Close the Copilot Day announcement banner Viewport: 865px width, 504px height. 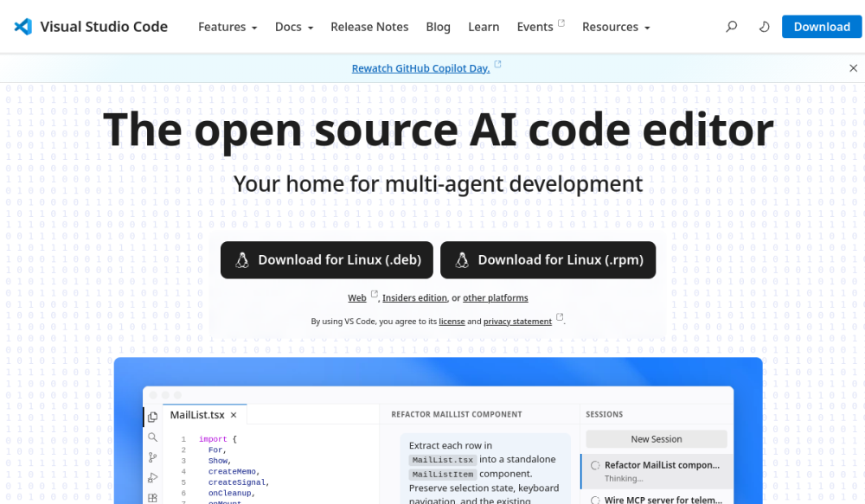[x=854, y=67]
